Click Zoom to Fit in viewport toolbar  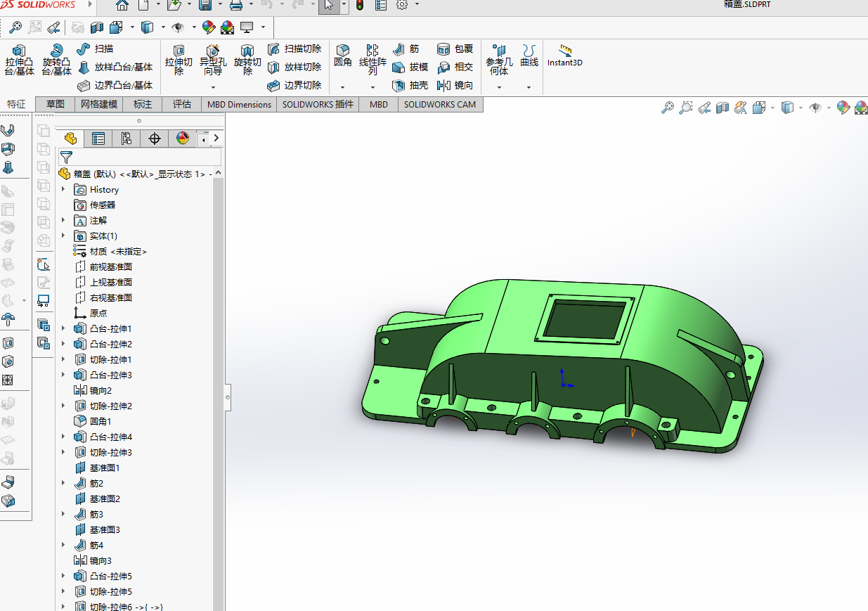point(668,108)
